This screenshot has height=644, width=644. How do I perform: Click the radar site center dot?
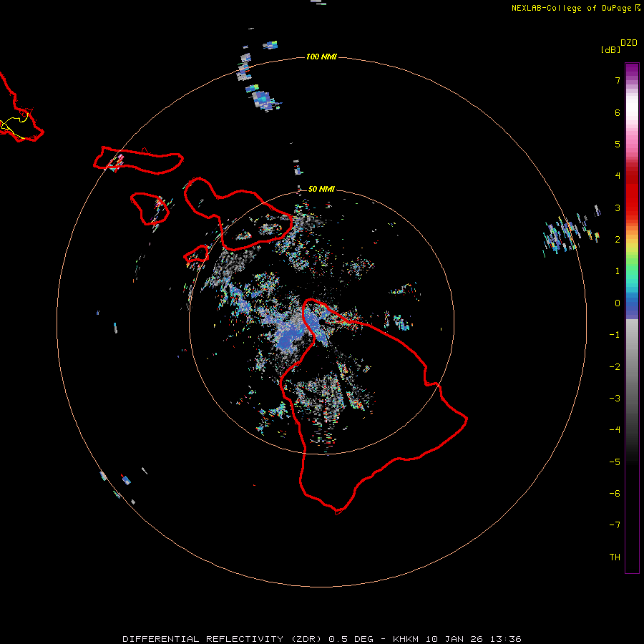coord(321,321)
